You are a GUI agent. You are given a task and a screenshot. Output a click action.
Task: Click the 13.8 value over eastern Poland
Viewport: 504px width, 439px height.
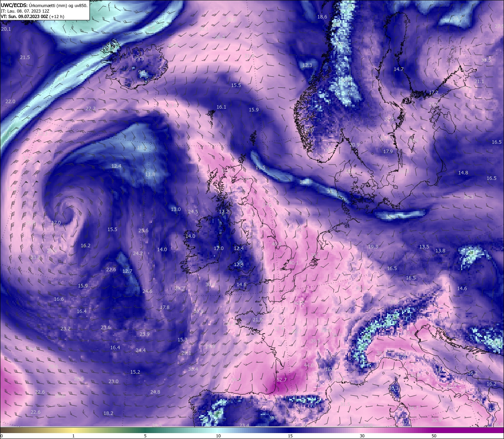tap(440, 251)
